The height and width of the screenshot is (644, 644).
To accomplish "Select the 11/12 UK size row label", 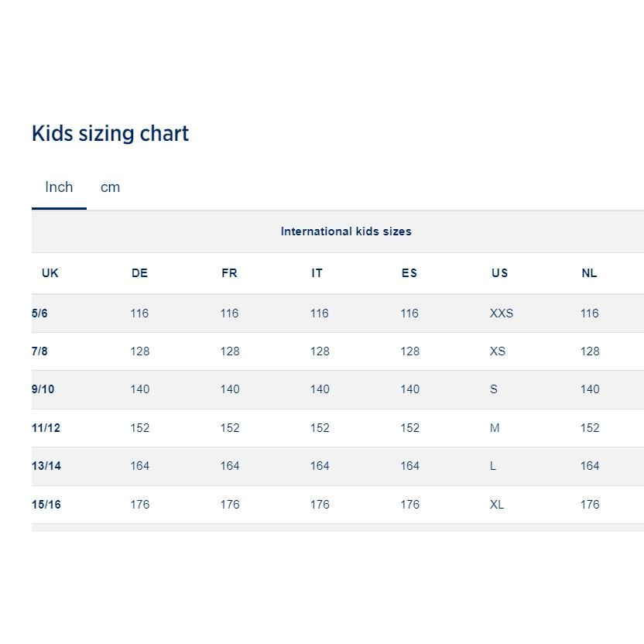I will pos(46,428).
